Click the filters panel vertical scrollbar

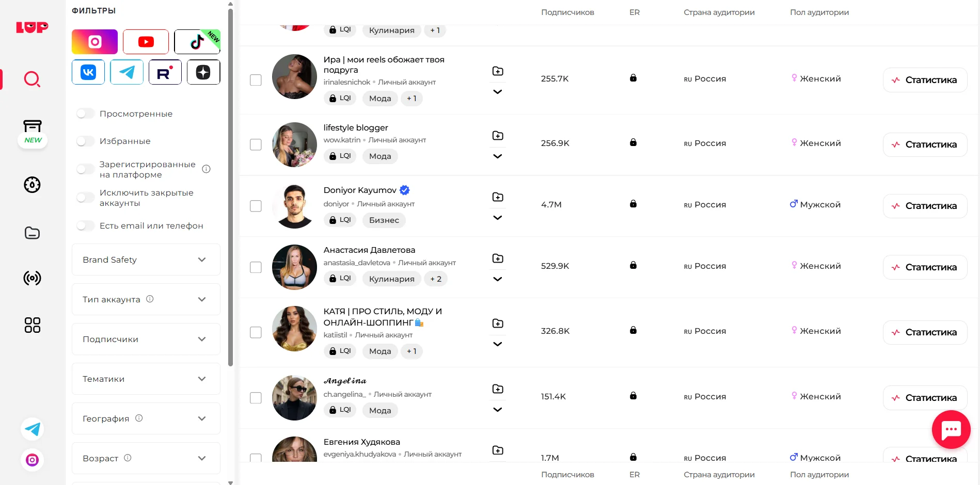pos(230,186)
